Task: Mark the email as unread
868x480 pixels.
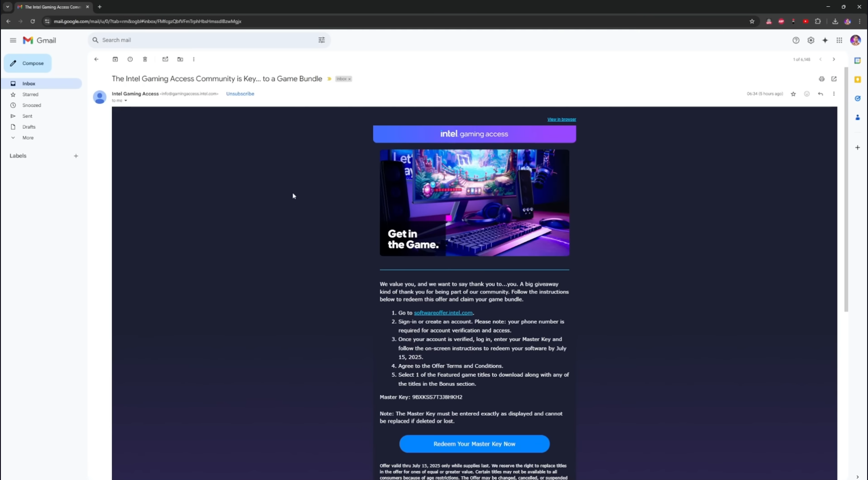Action: [165, 59]
